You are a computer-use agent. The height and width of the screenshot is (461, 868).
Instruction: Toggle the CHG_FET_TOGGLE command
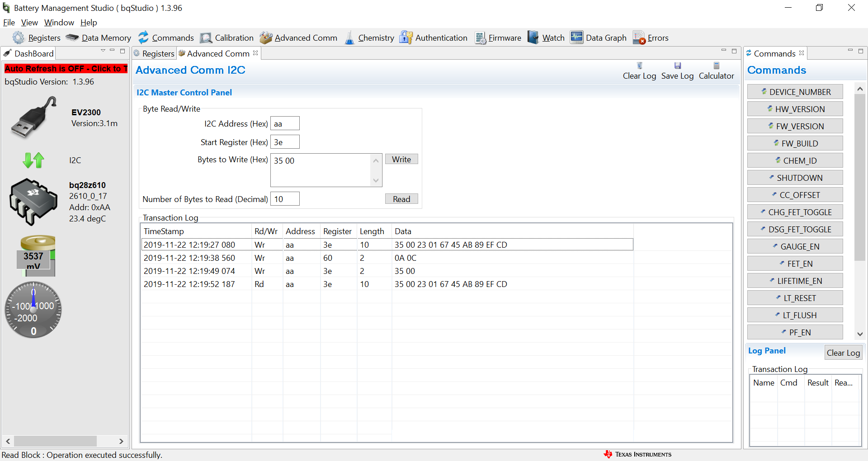[795, 212]
